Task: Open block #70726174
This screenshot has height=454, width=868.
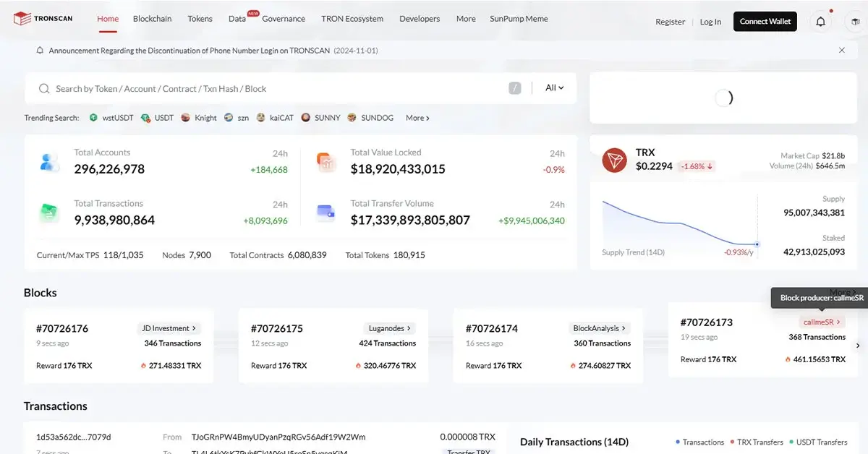Action: [492, 328]
